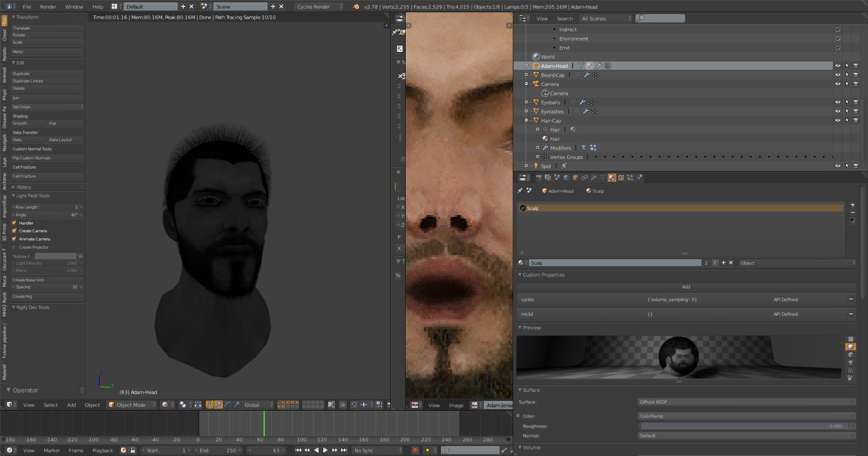Open the Material properties tab icon
The image size is (868, 456).
click(612, 178)
